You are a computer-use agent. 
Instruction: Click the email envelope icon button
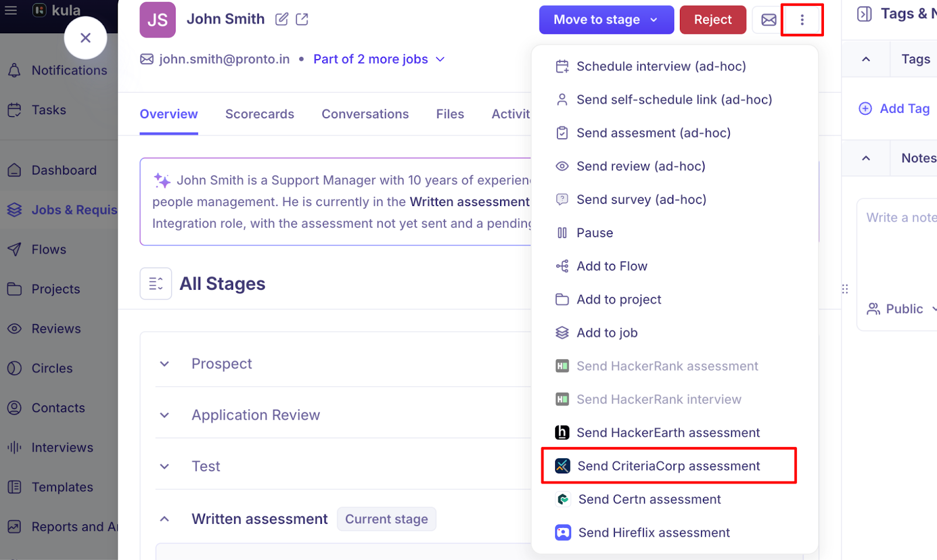[768, 20]
